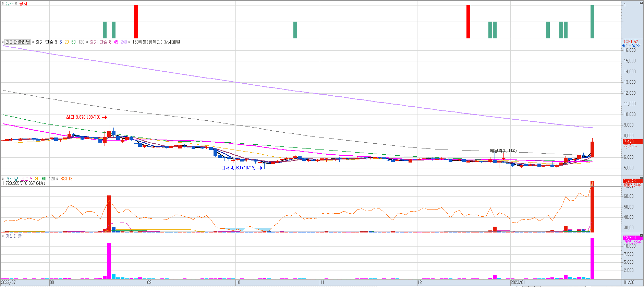644x287 pixels.
Task: Click the LC:51.52 readout
Action: [x=630, y=41]
